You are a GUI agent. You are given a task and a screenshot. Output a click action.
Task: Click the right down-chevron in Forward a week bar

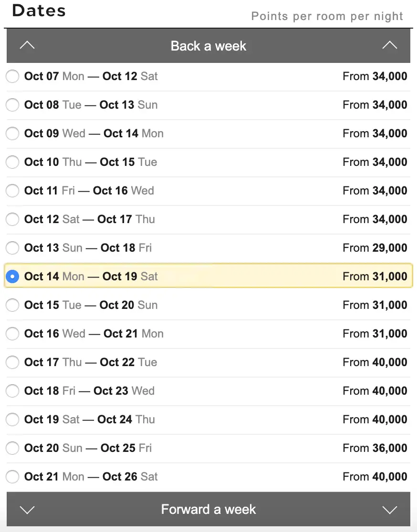point(390,510)
